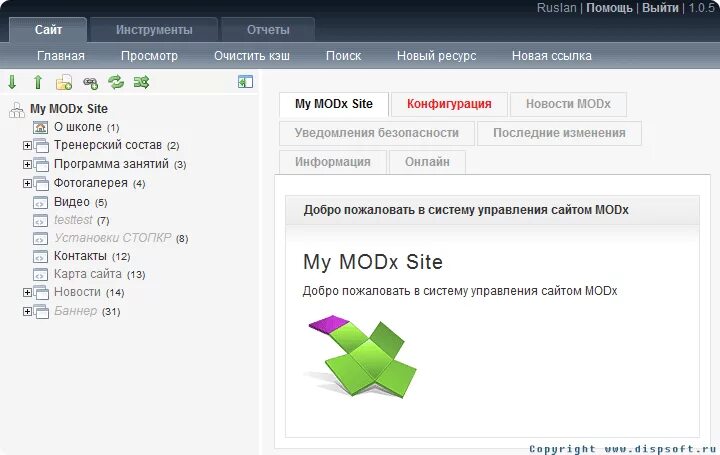Select the My MODx Site dashboard tab
Viewport: 720px width, 455px height.
(334, 104)
